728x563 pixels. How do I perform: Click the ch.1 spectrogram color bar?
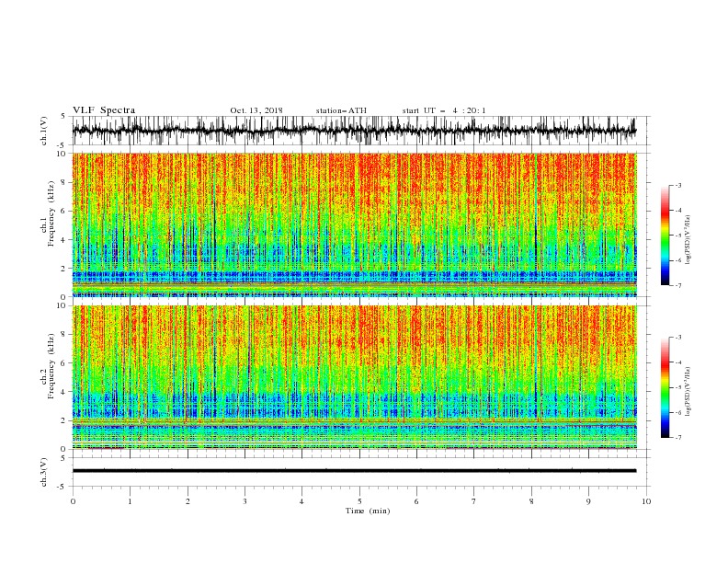[x=665, y=236]
